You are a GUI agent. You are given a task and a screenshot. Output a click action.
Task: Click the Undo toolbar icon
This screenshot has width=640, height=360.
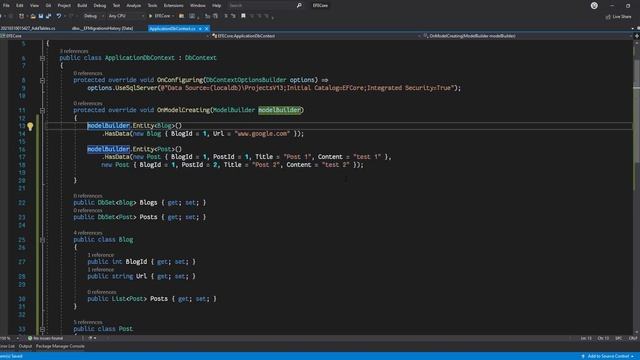tap(59, 16)
